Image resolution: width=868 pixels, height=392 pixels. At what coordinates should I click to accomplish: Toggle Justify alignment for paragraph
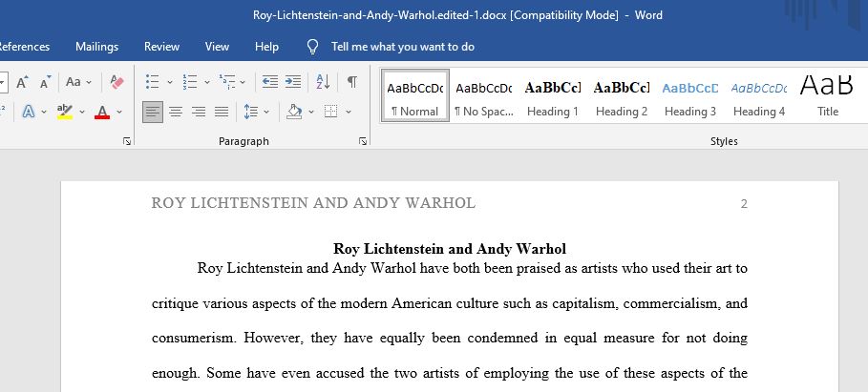[x=222, y=113]
